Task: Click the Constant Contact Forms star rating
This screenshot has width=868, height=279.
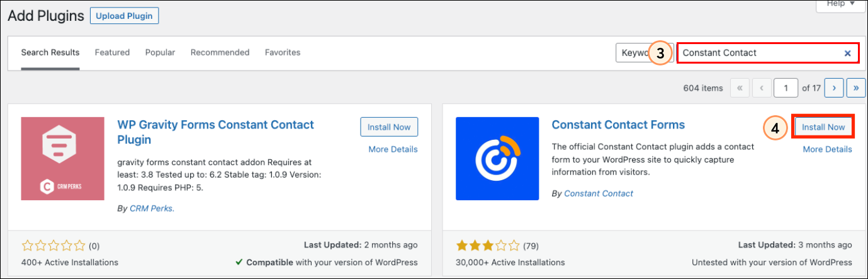Action: point(488,246)
